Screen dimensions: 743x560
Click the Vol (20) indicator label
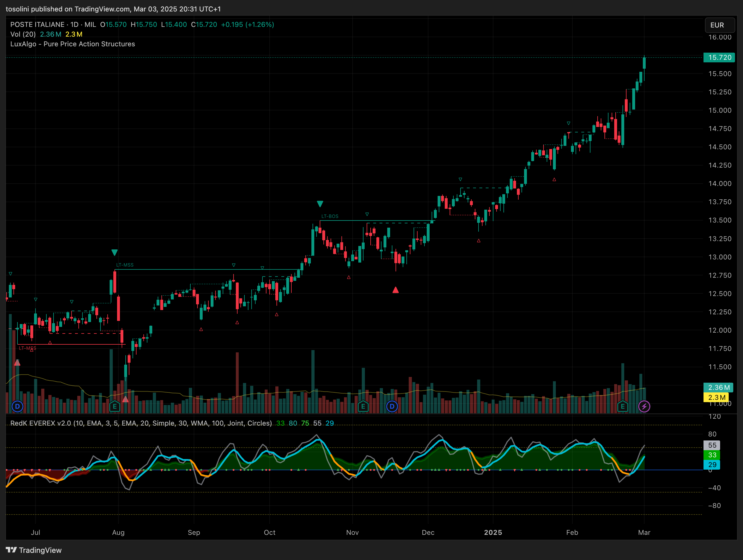pos(23,34)
